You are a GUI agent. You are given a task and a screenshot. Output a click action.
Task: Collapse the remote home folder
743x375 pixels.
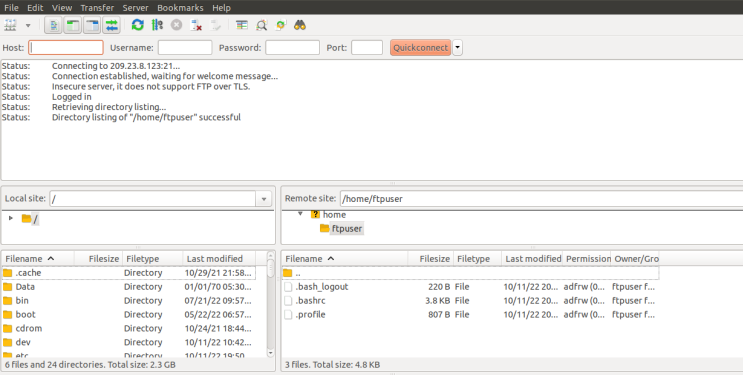point(300,214)
